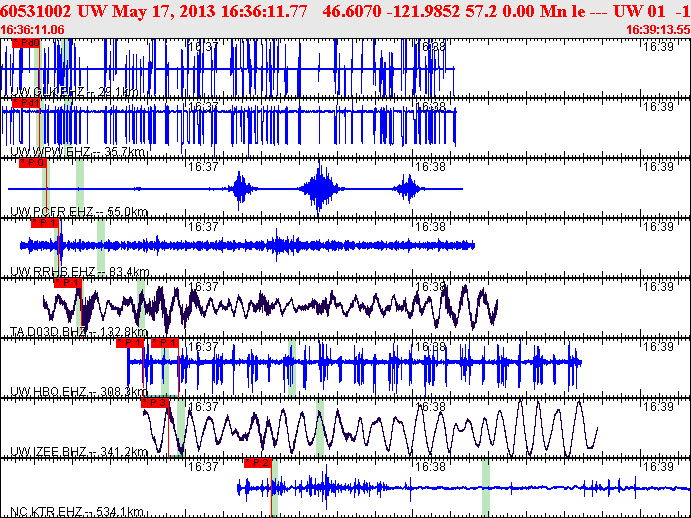Screen dimensions: 691x518
Task: Click station label UW HBO EHZ -- 308.3km
Action: click(x=78, y=391)
